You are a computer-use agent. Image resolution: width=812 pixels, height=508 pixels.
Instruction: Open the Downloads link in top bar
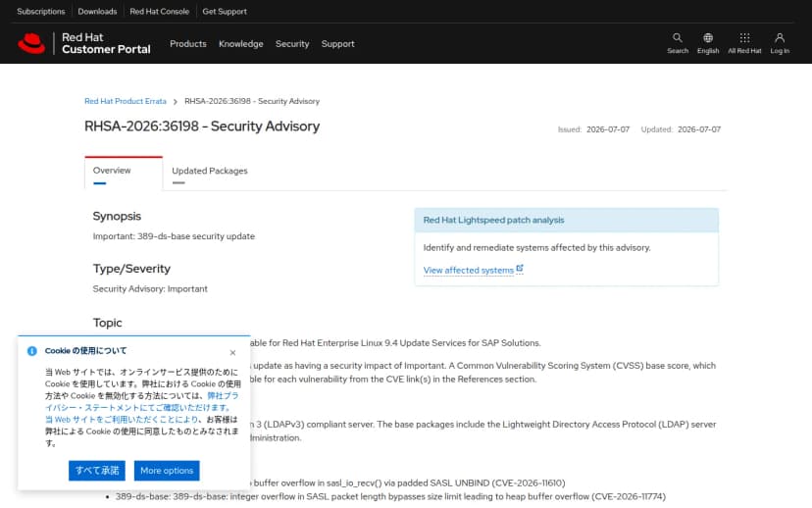[x=97, y=12]
